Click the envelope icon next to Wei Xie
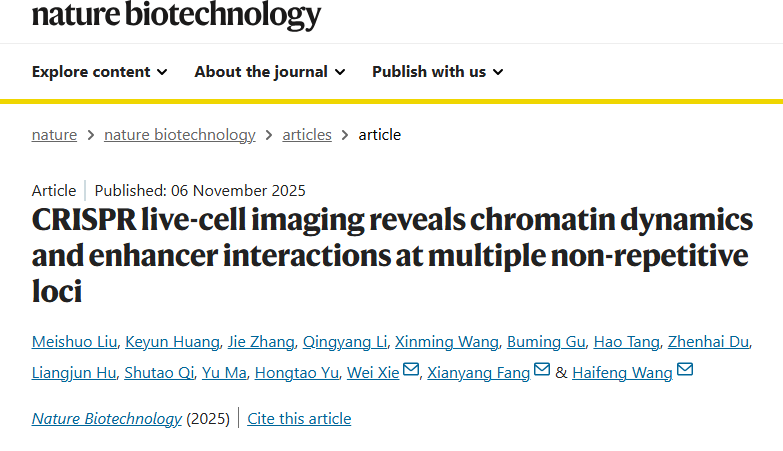 pyautogui.click(x=411, y=370)
